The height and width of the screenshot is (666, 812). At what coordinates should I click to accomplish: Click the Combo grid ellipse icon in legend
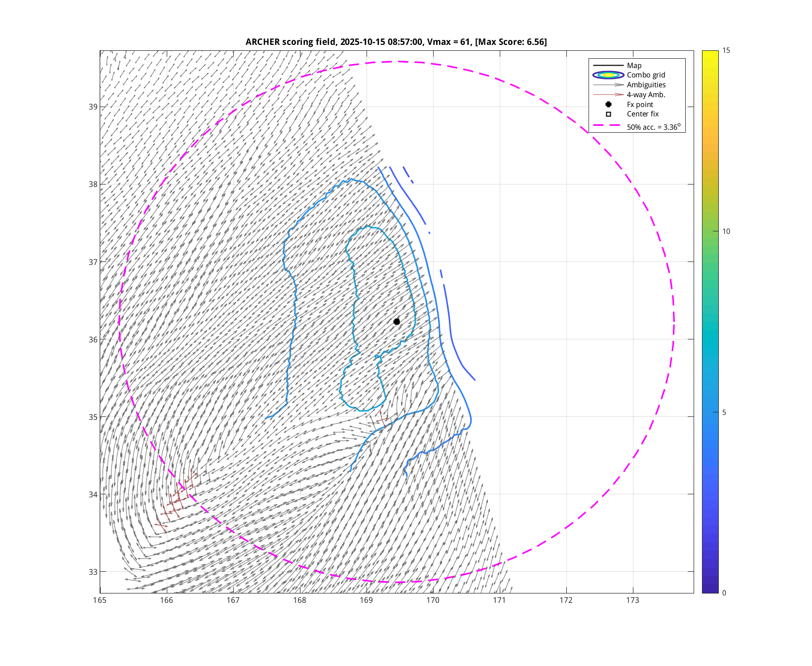[608, 75]
